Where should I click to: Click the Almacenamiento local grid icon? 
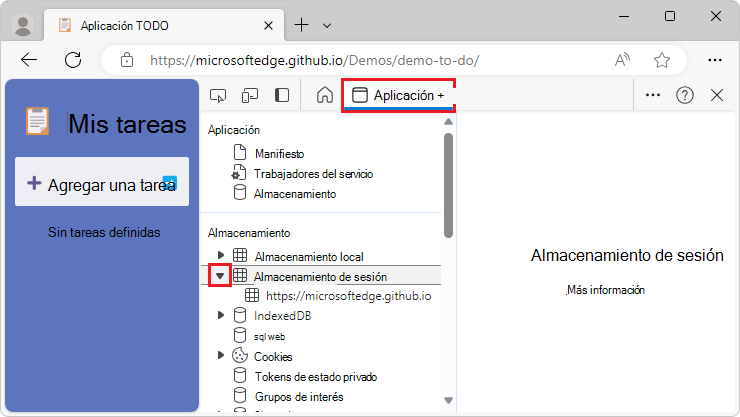point(240,255)
